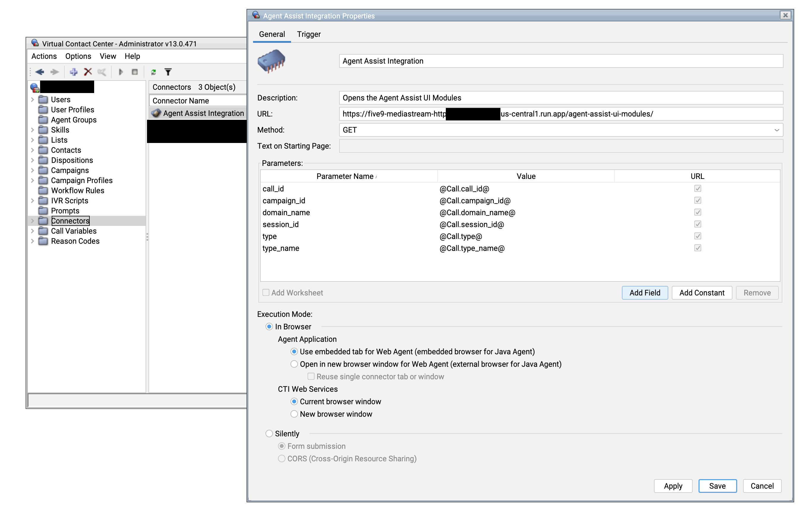The width and height of the screenshot is (812, 516).
Task: Sort by the Parameter Name column header
Action: click(x=349, y=176)
